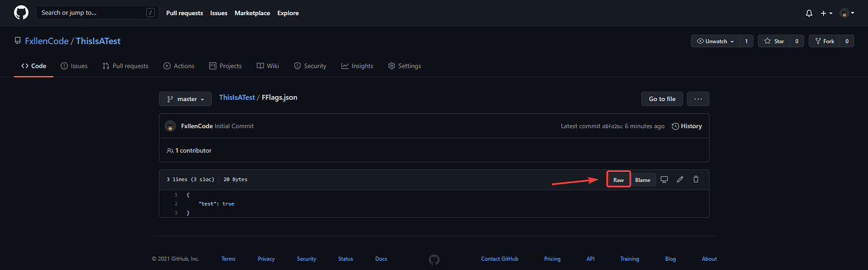Viewport: 868px width, 270px height.
Task: Open the master branch dropdown
Action: pos(186,99)
